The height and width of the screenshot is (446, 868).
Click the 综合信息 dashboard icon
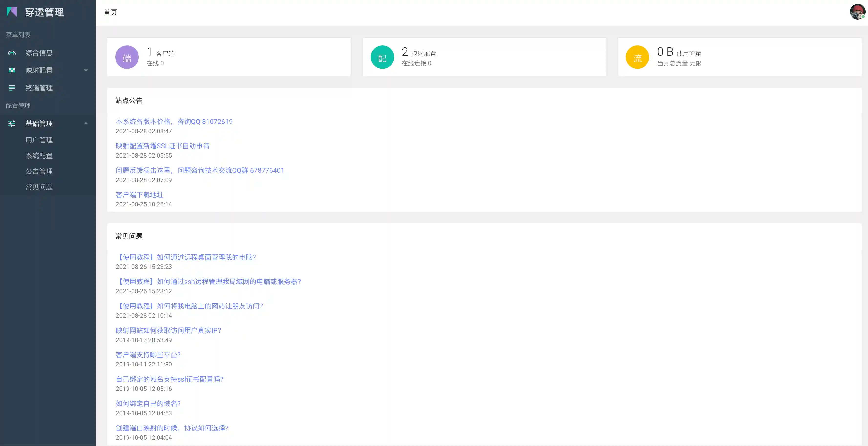tap(12, 53)
